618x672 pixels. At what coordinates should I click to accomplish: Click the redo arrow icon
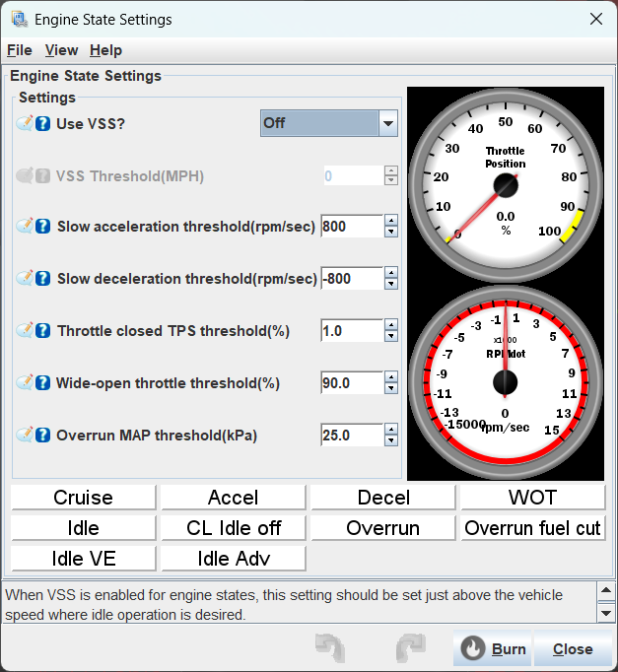click(409, 648)
